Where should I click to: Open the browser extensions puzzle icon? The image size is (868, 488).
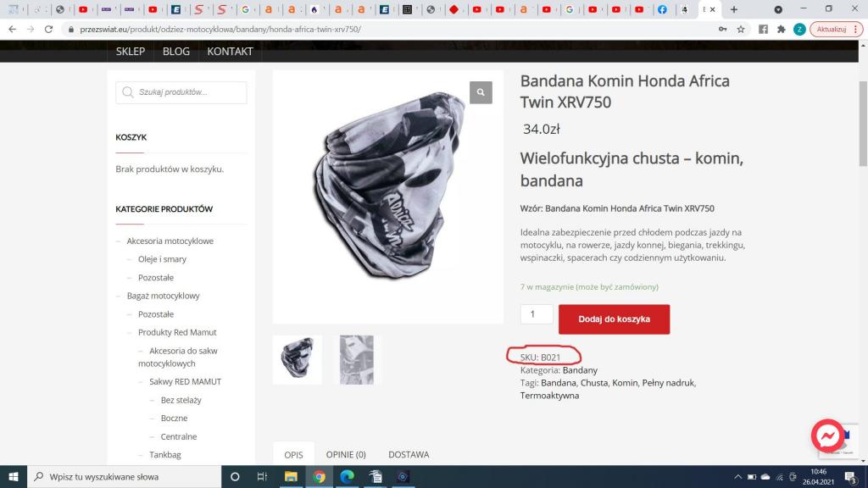tap(781, 30)
